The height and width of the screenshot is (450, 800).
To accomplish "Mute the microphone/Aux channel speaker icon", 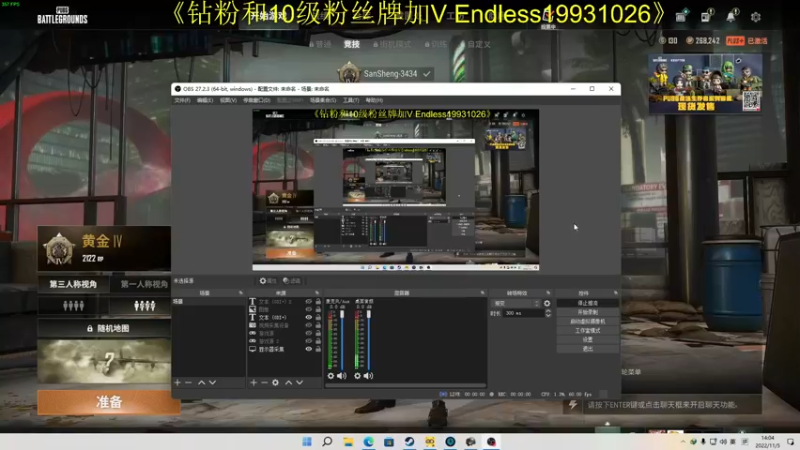I will coord(342,376).
